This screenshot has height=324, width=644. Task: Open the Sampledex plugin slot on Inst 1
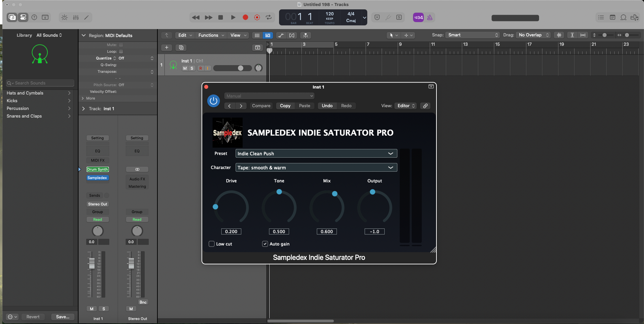click(x=97, y=178)
